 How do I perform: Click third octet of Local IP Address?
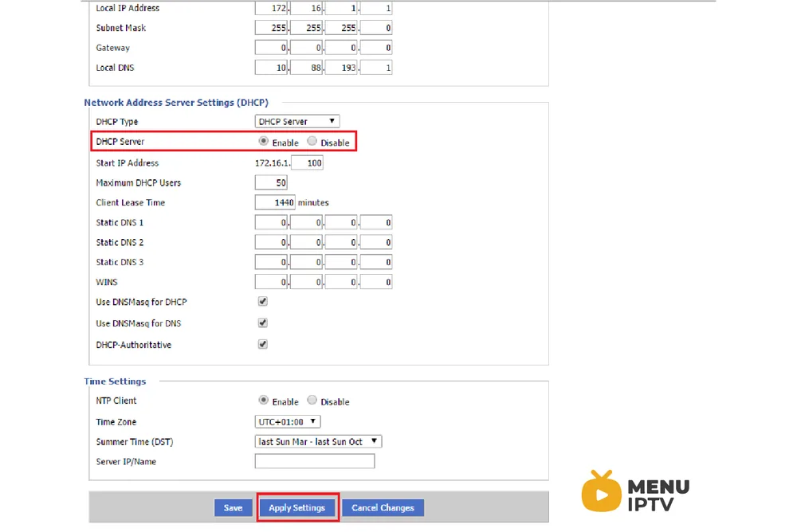(341, 8)
